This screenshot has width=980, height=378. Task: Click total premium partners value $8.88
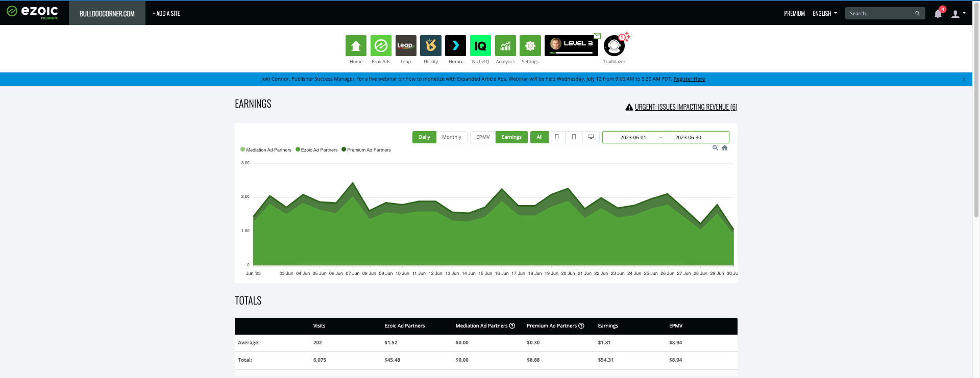click(533, 360)
